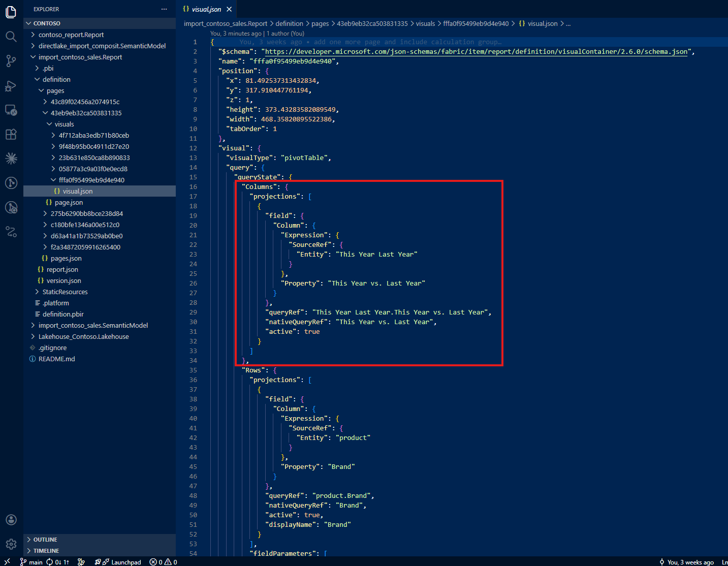Click the main branch indicator in the status bar

point(31,562)
